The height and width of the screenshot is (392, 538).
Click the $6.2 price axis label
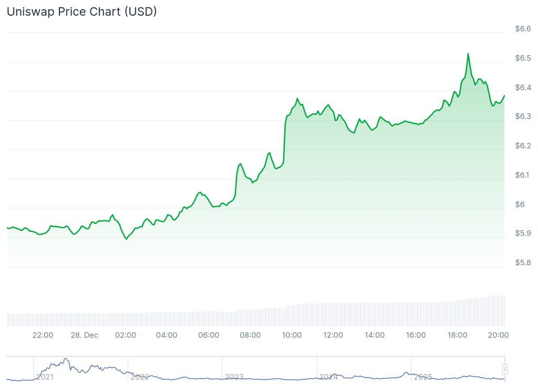522,146
